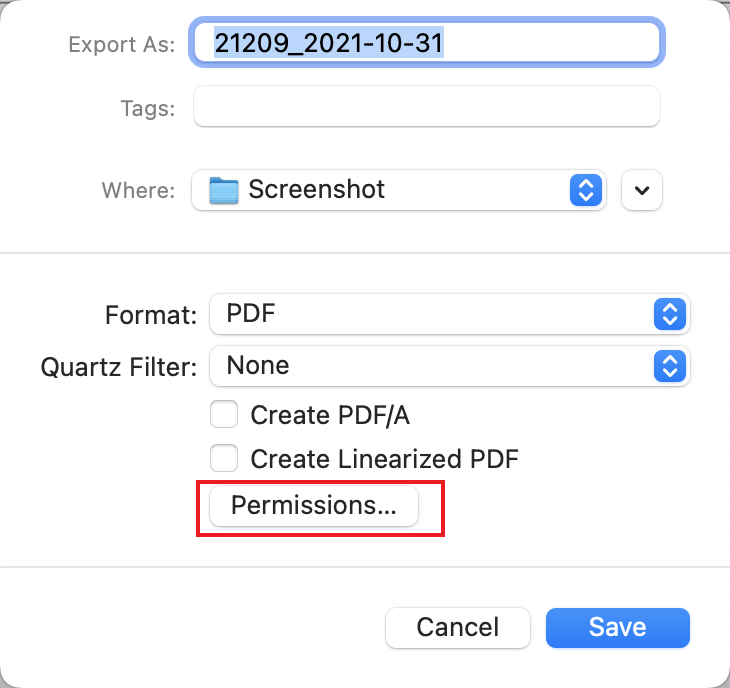The width and height of the screenshot is (730, 688).
Task: Click the Tags input field
Action: 426,107
